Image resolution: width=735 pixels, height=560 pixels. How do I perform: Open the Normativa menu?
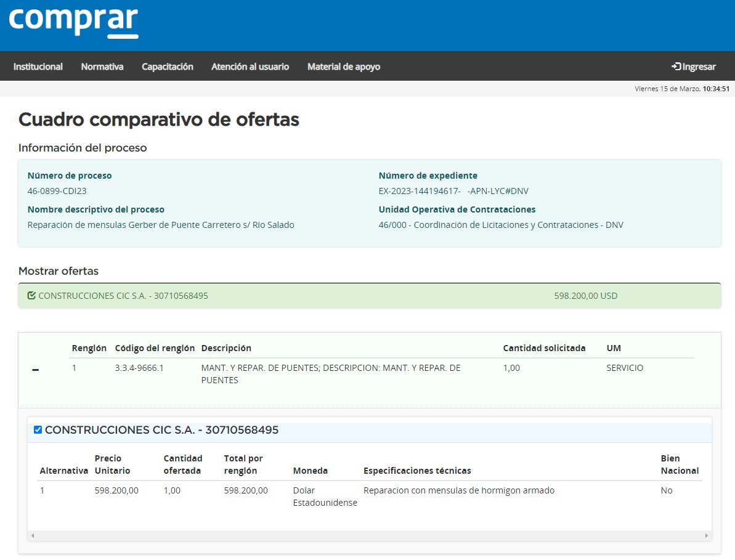102,67
